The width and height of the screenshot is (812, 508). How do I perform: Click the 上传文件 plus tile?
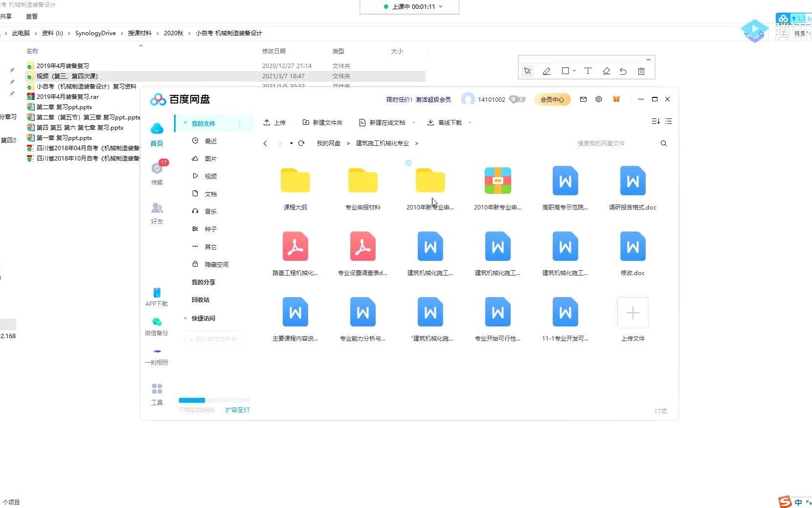(x=633, y=313)
